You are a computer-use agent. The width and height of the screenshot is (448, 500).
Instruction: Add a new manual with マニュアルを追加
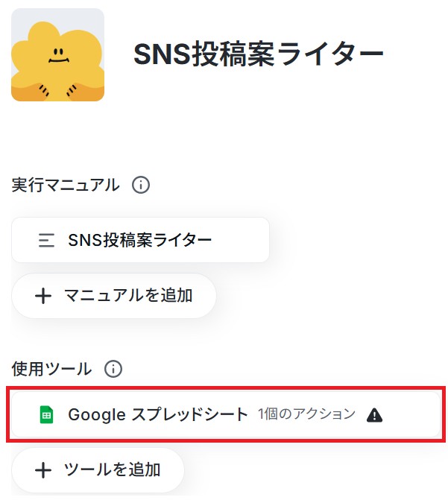point(114,296)
